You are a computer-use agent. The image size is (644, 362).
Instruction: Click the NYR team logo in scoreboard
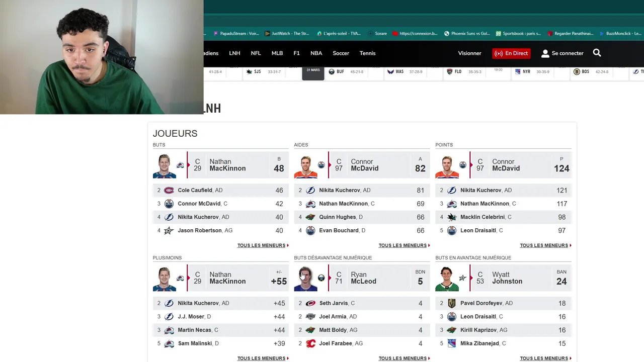pos(518,72)
